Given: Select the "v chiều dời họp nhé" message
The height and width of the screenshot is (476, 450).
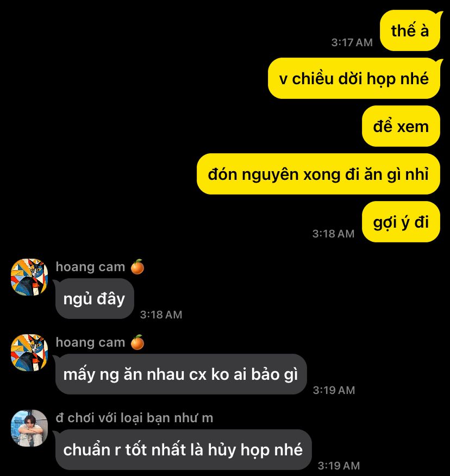Looking at the screenshot, I should click(x=354, y=78).
